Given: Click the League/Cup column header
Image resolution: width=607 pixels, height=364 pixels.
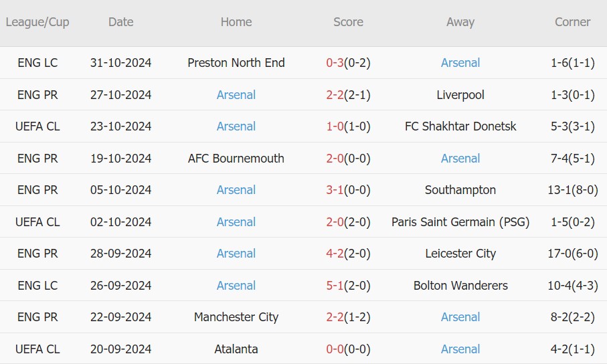Looking at the screenshot, I should 37,22.
